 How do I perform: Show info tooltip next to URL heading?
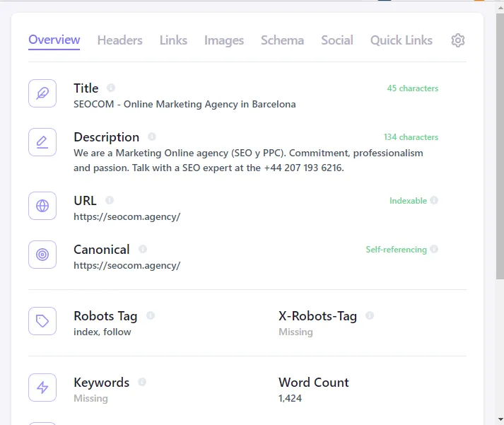tap(110, 200)
